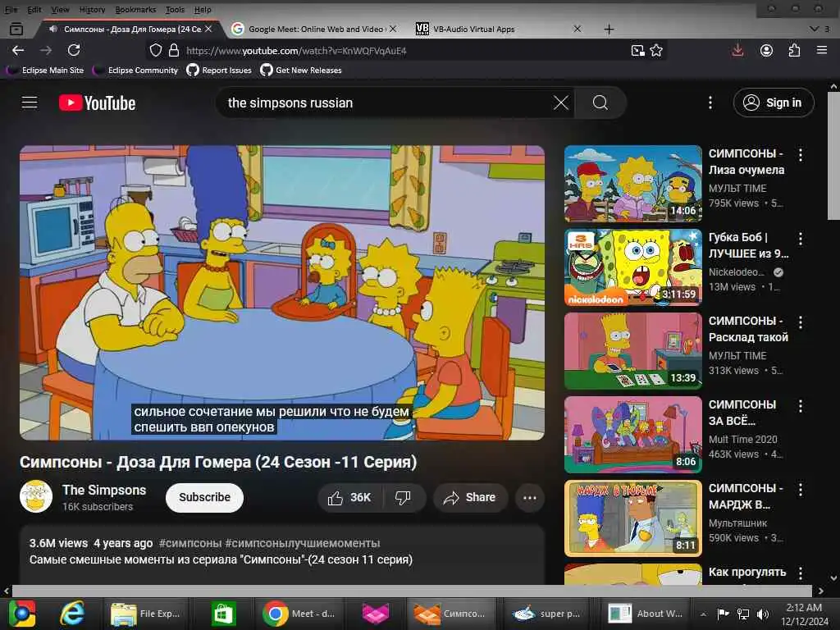The height and width of the screenshot is (630, 840).
Task: Open options for СИМПСОНЫ ЗА ВСЁ video
Action: pos(801,406)
